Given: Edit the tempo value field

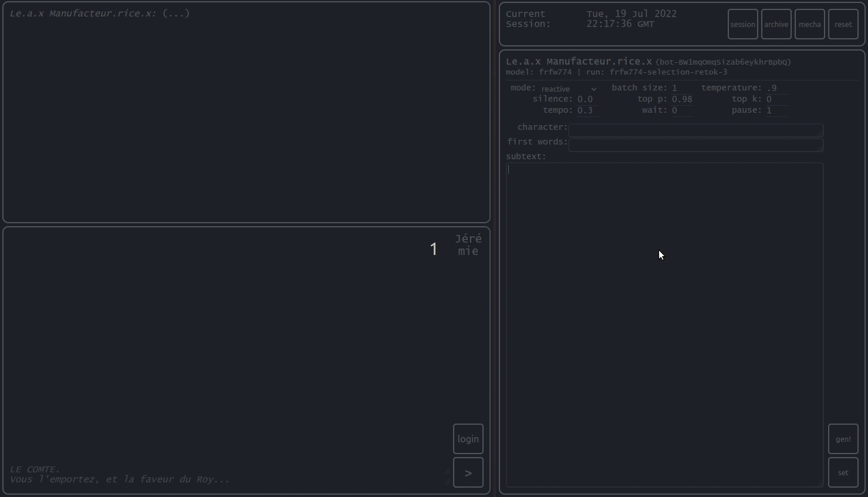Looking at the screenshot, I should [587, 110].
